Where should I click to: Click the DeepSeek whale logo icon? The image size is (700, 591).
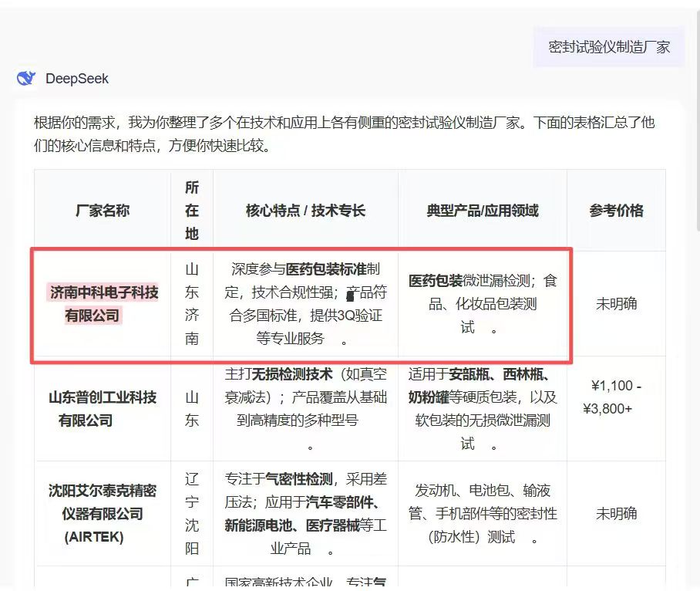[x=25, y=79]
